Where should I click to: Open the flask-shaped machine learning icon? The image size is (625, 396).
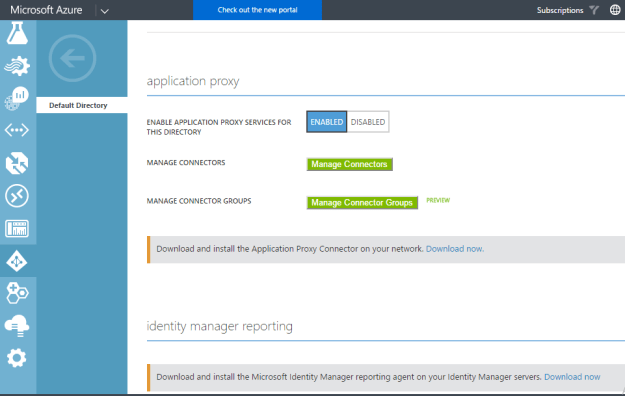pos(17,33)
